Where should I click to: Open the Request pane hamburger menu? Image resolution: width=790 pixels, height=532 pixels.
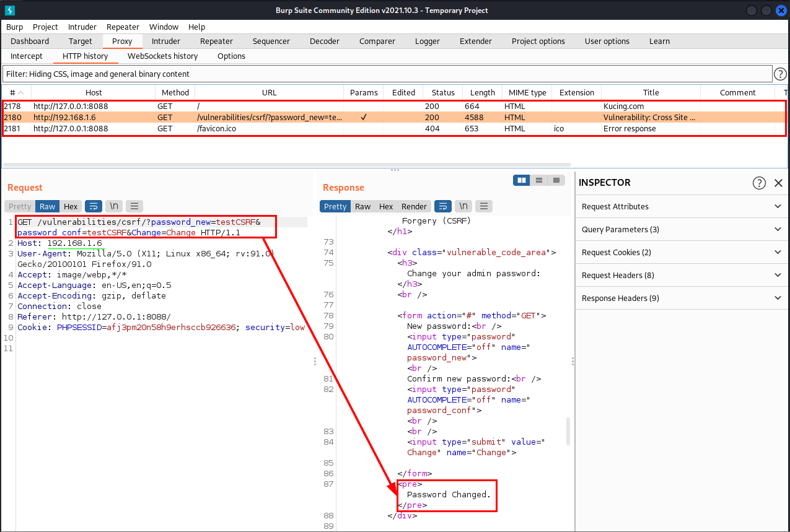(134, 206)
